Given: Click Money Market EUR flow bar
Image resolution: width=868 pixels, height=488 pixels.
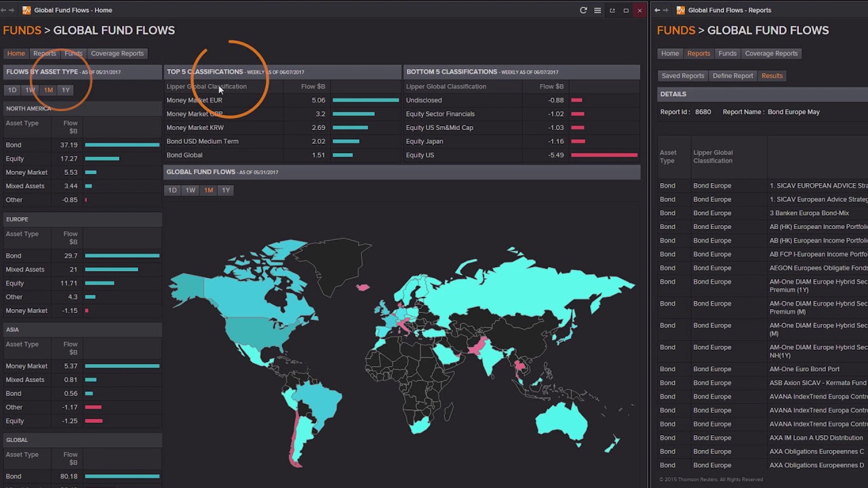Looking at the screenshot, I should 366,100.
